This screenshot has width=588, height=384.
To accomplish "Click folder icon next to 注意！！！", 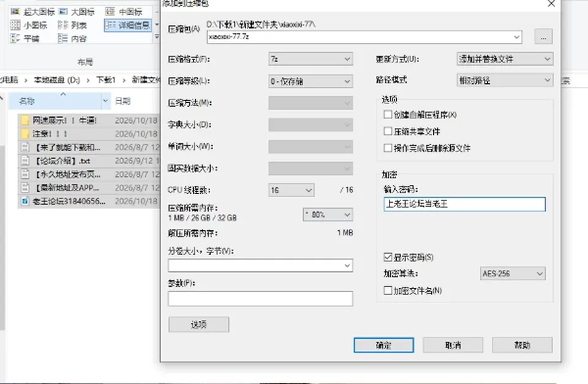I will 25,134.
